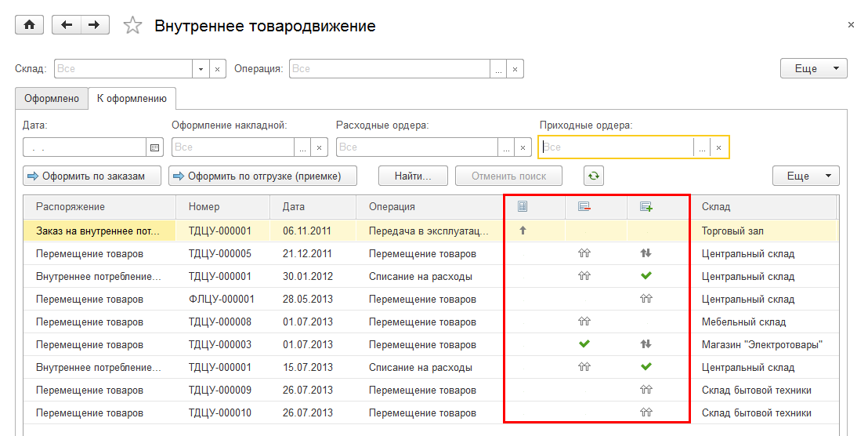Open Приходные ордера selection ellipsis
This screenshot has height=436, width=868.
point(702,147)
